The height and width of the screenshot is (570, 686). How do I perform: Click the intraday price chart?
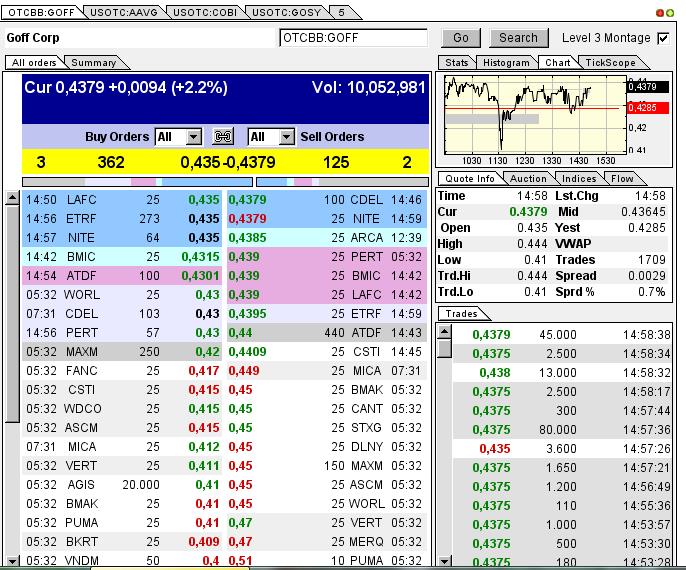(x=536, y=115)
